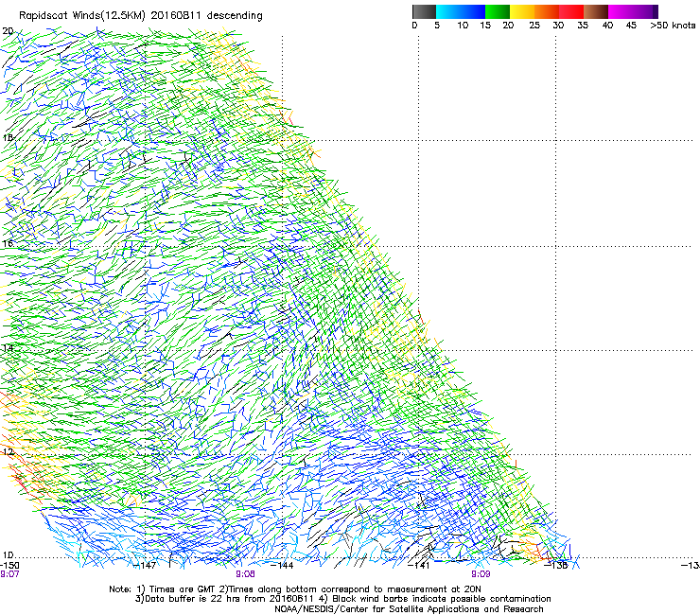Click longitude label -147 on bottom axis
The image size is (700, 615).
[146, 565]
